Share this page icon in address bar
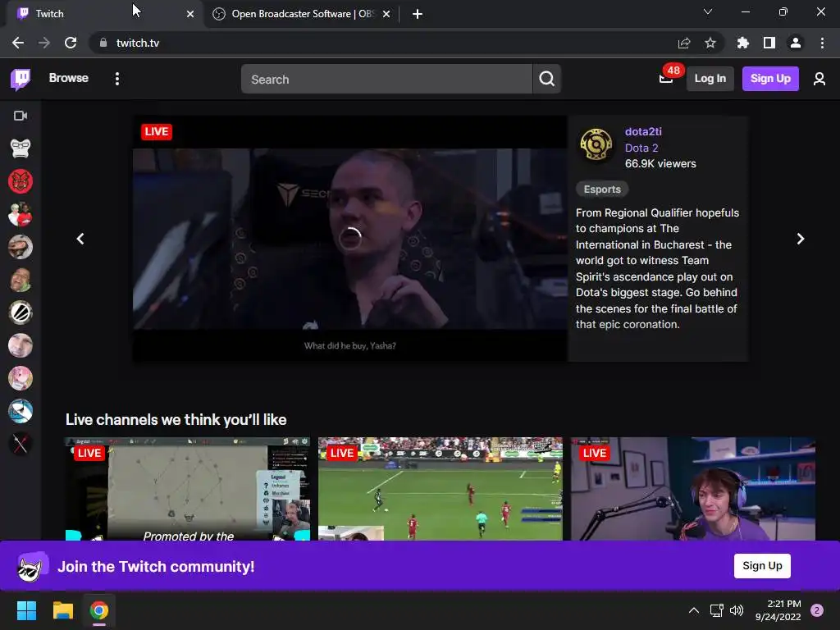 pyautogui.click(x=684, y=43)
